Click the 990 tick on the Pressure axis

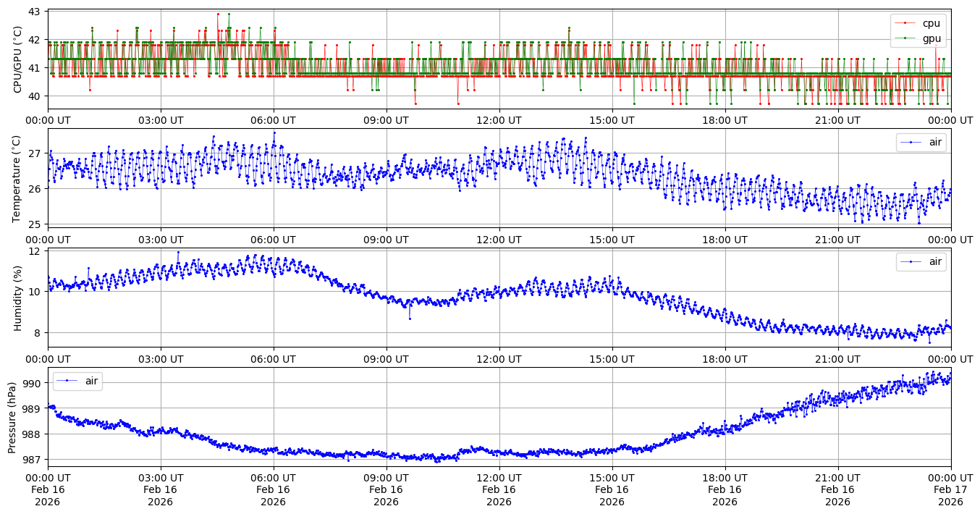coord(33,384)
